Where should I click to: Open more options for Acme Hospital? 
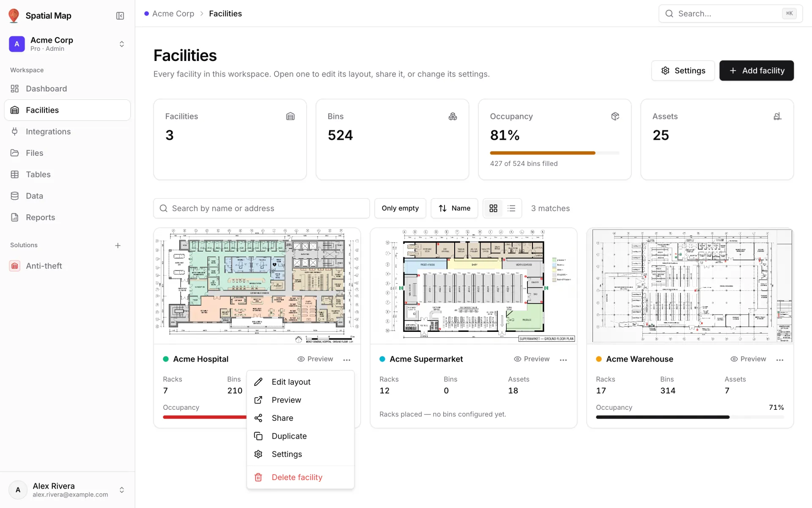347,360
